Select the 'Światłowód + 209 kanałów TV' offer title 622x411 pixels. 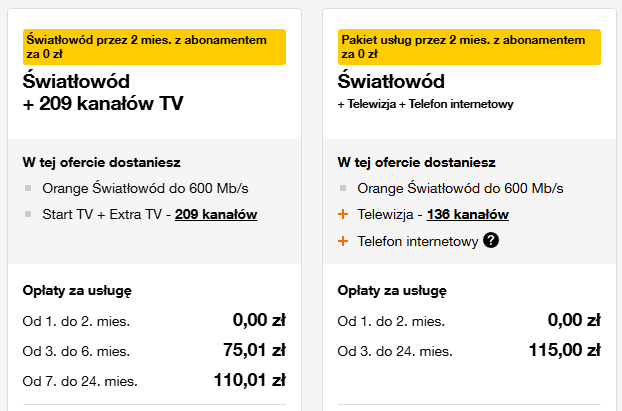104,91
